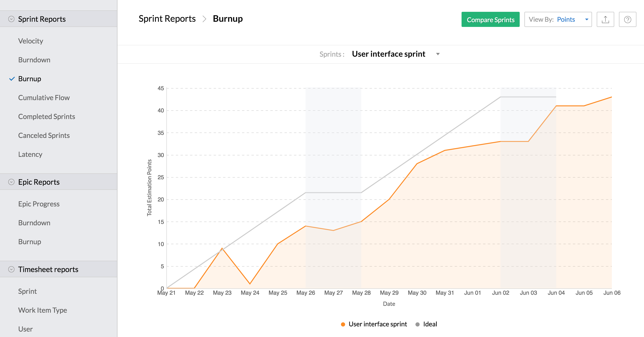Image resolution: width=644 pixels, height=337 pixels.
Task: Click the Total Estimation Points axis title
Action: pyautogui.click(x=149, y=188)
